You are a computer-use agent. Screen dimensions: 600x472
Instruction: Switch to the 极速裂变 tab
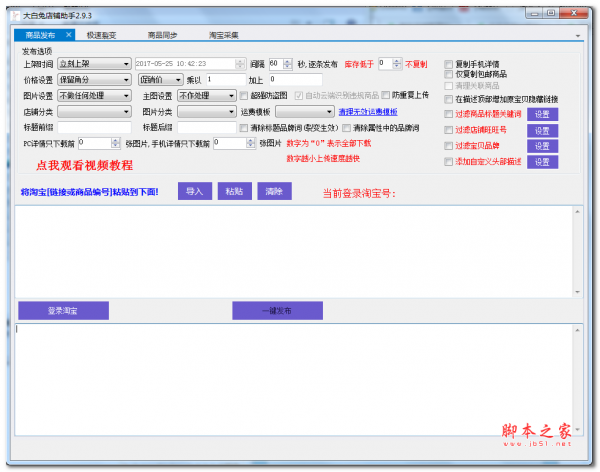click(100, 35)
